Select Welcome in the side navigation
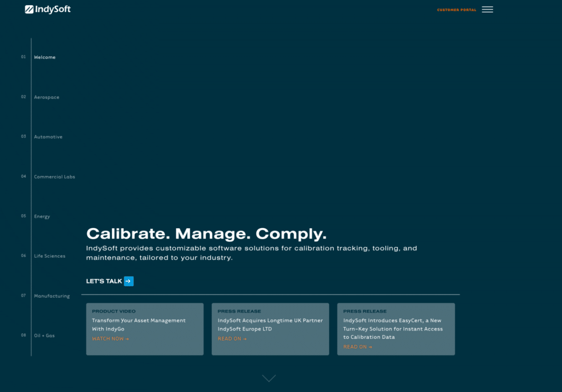The width and height of the screenshot is (562, 392). click(x=44, y=57)
